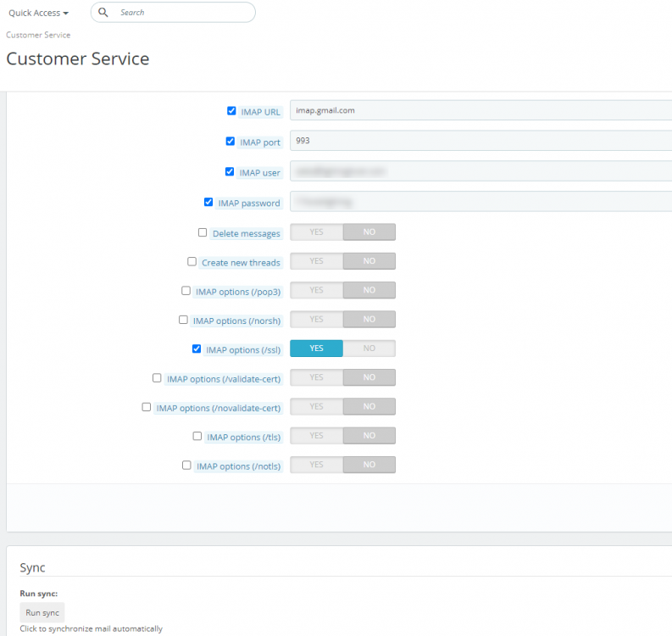672x636 pixels.
Task: Click the Run sync button
Action: pos(42,613)
